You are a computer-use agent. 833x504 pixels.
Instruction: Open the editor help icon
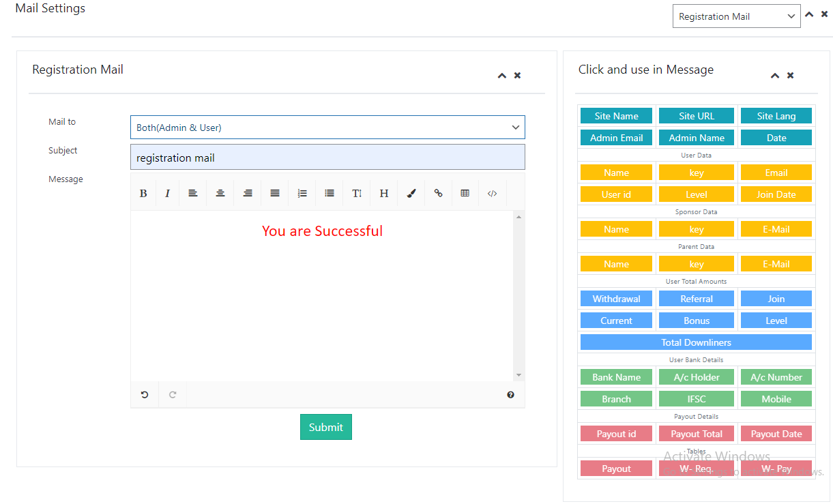click(510, 394)
